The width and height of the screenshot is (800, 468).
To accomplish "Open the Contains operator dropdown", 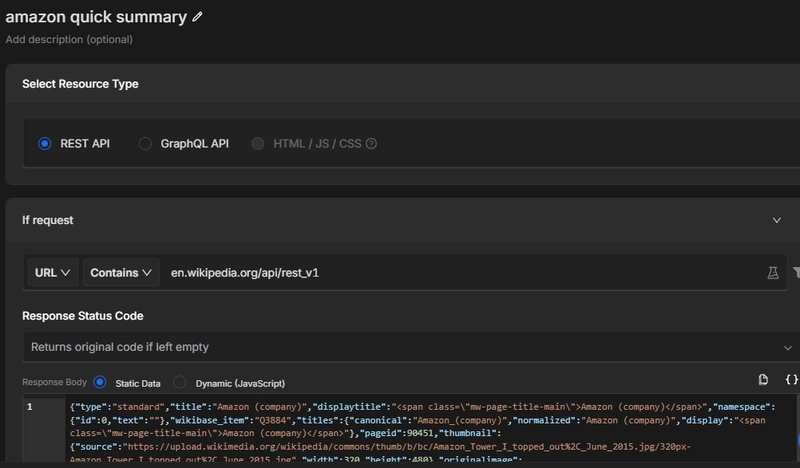I will (121, 273).
